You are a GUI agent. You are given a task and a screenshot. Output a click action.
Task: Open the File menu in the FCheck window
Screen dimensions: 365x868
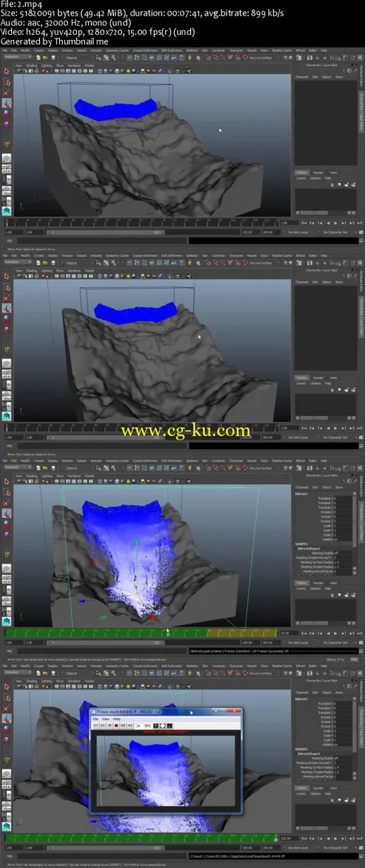[x=96, y=719]
